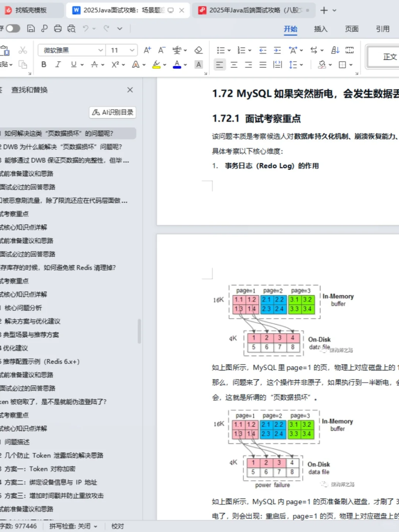Click the bulleted list icon
Screen dimensions: 399x532
pyautogui.click(x=221, y=50)
